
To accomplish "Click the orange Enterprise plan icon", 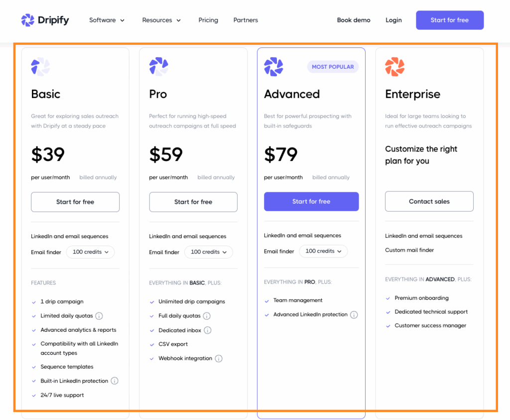I will (394, 66).
